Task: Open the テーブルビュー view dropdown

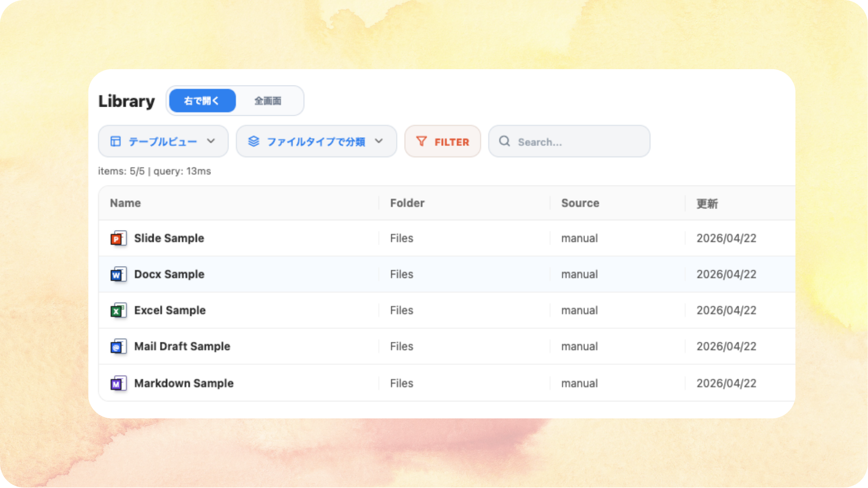Action: coord(163,141)
